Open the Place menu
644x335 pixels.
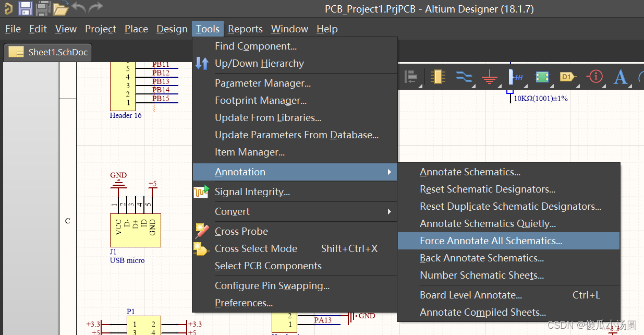(x=136, y=29)
